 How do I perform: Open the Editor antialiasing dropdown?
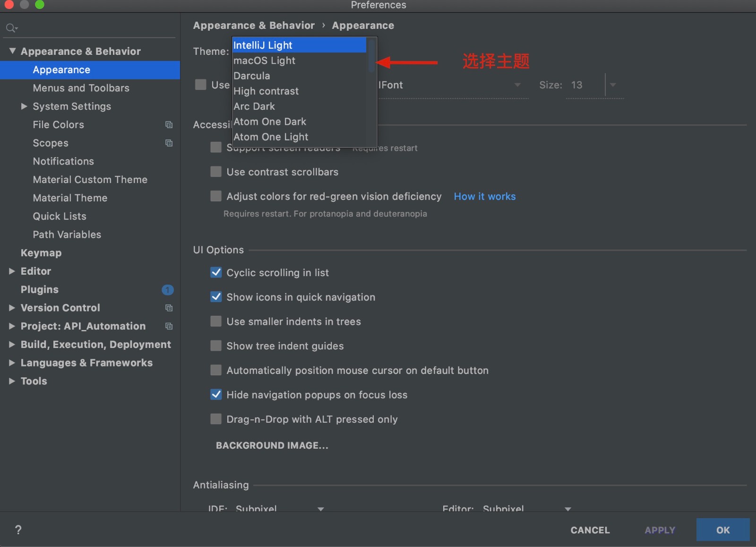tap(567, 509)
